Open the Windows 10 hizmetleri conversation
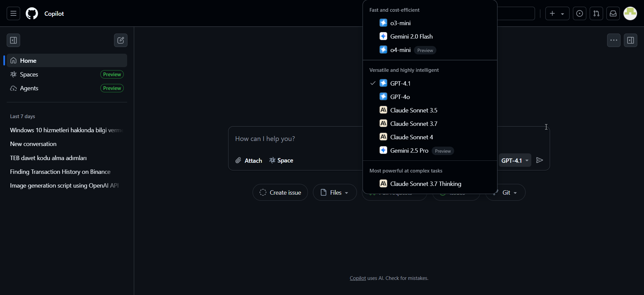Viewport: 644px width, 295px height. (67, 130)
